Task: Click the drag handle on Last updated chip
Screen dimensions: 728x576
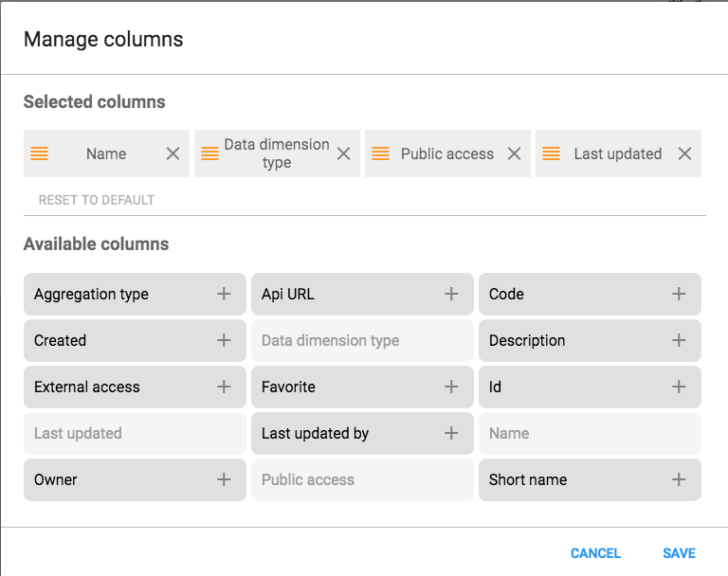Action: (x=551, y=153)
